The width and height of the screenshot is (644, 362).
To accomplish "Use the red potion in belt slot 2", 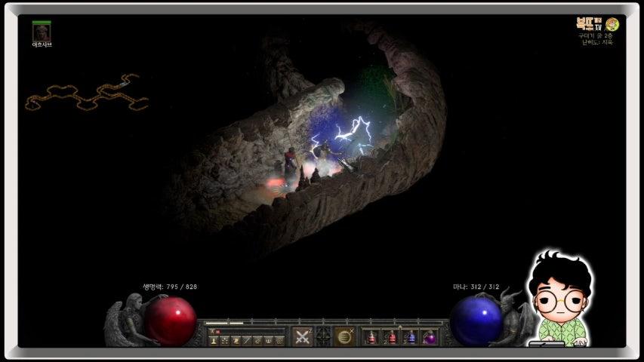I will click(x=391, y=337).
